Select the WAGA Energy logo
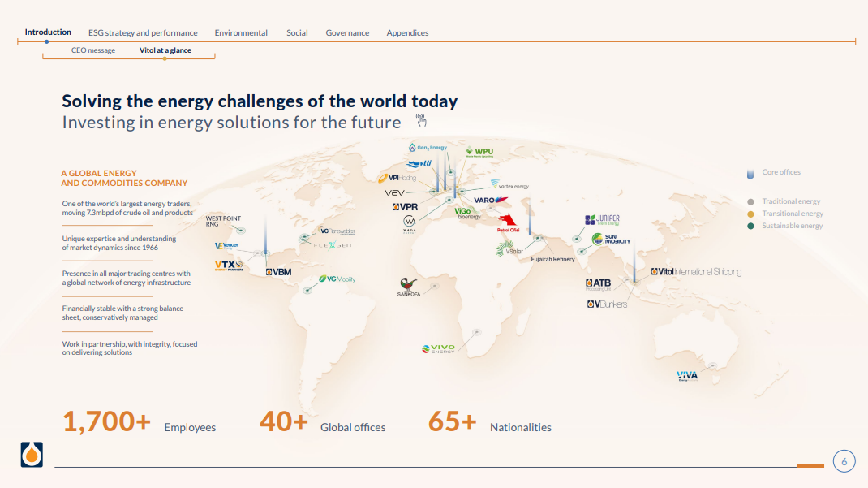868x488 pixels. (409, 224)
